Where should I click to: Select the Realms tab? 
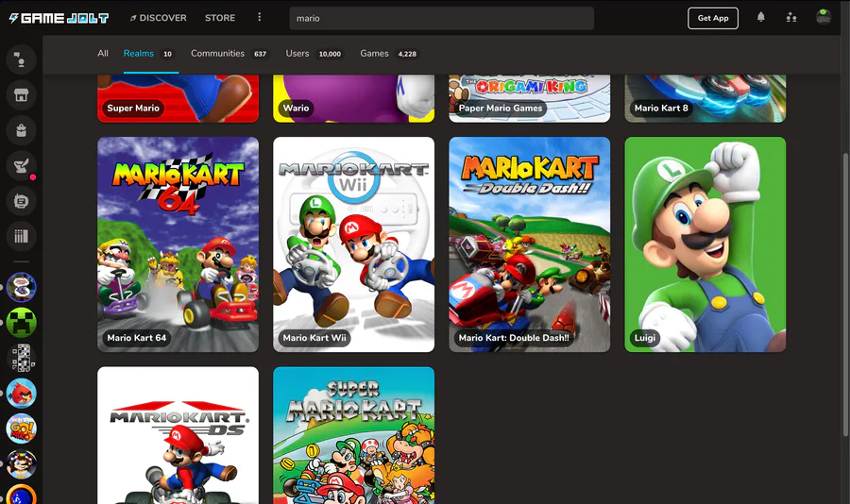[151, 53]
